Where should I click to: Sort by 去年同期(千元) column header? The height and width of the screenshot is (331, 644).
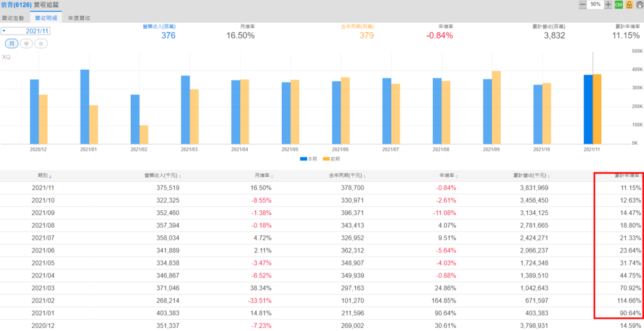click(x=346, y=176)
